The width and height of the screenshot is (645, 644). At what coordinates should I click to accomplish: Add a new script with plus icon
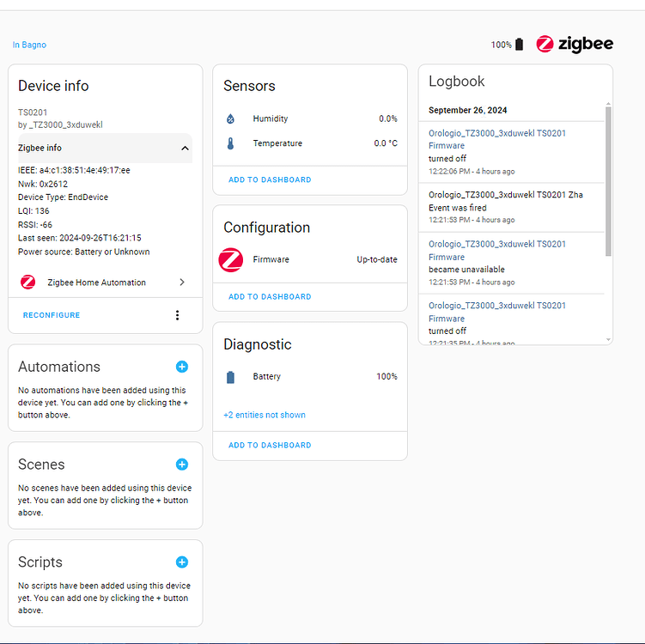point(182,562)
